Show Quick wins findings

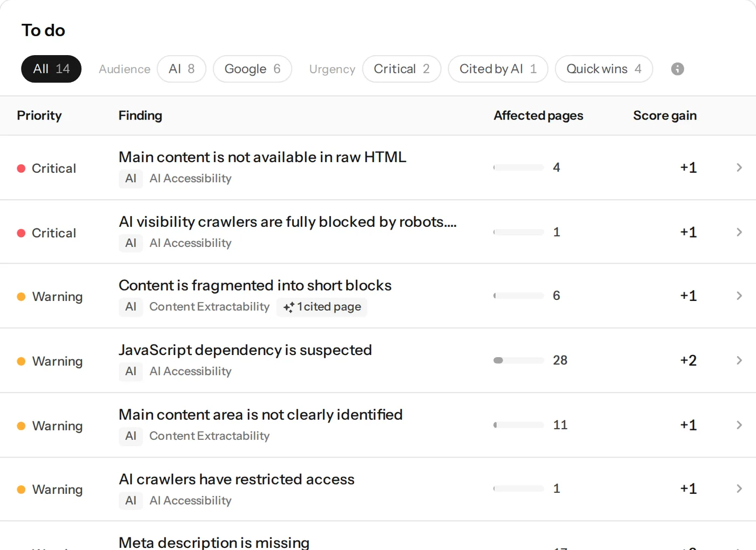pyautogui.click(x=604, y=69)
